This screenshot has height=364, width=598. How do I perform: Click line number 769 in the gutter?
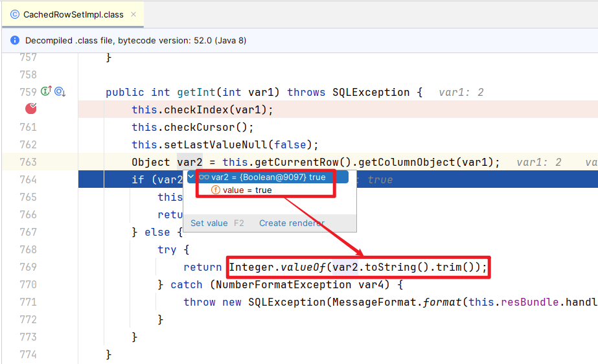[29, 267]
